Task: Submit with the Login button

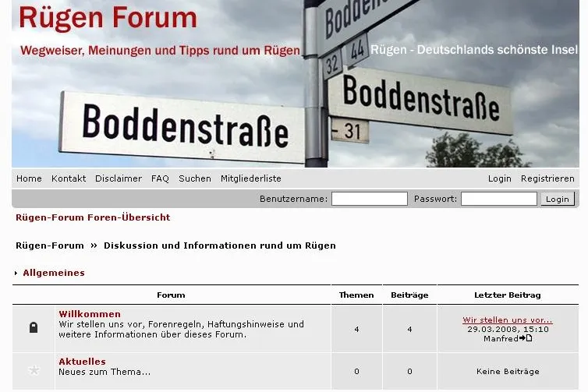Action: tap(558, 199)
